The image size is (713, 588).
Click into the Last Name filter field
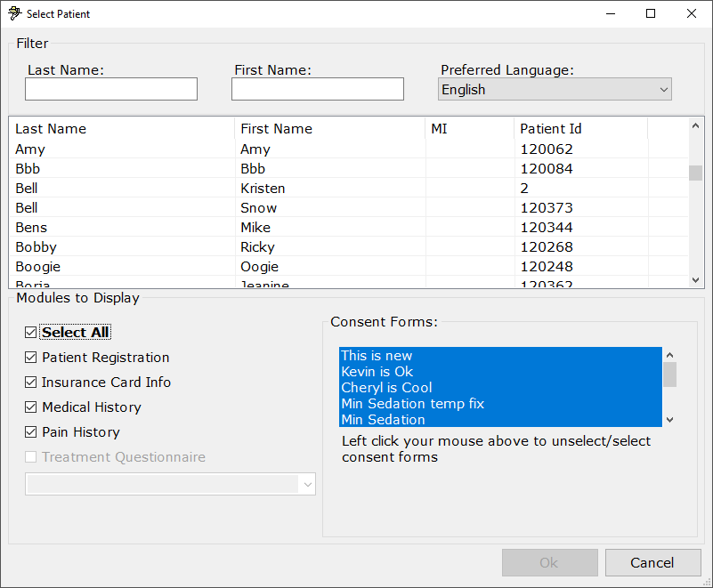[x=111, y=90]
